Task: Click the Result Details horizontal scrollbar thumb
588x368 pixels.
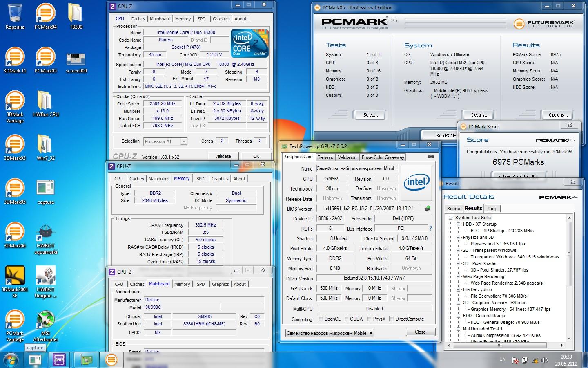Action: [499, 345]
